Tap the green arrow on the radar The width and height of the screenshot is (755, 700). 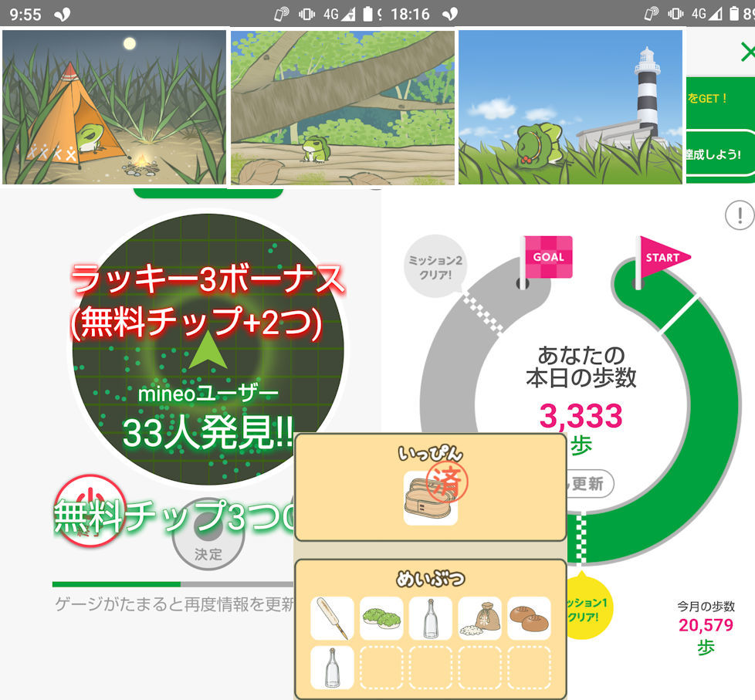208,350
